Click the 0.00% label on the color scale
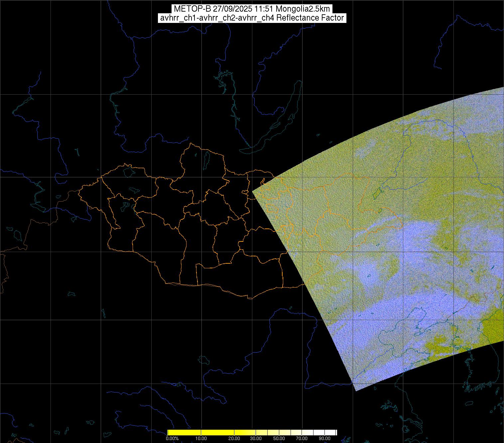Image resolution: width=504 pixels, height=443 pixels. 172,438
